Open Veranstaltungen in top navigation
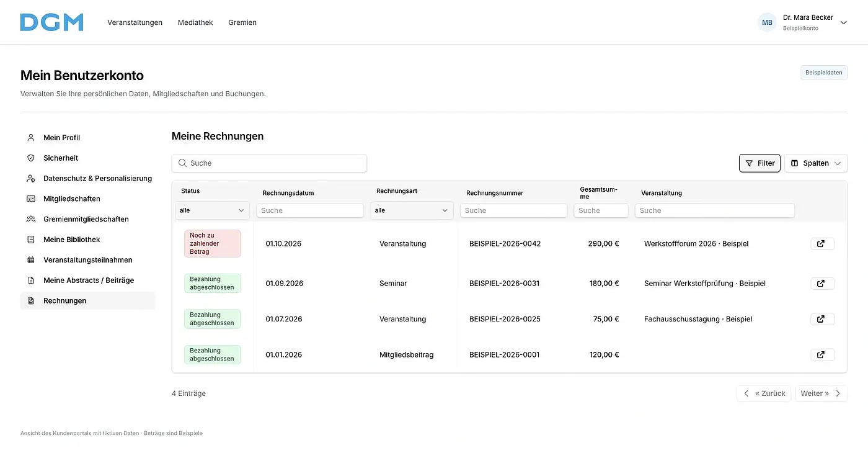868x453 pixels. tap(135, 22)
